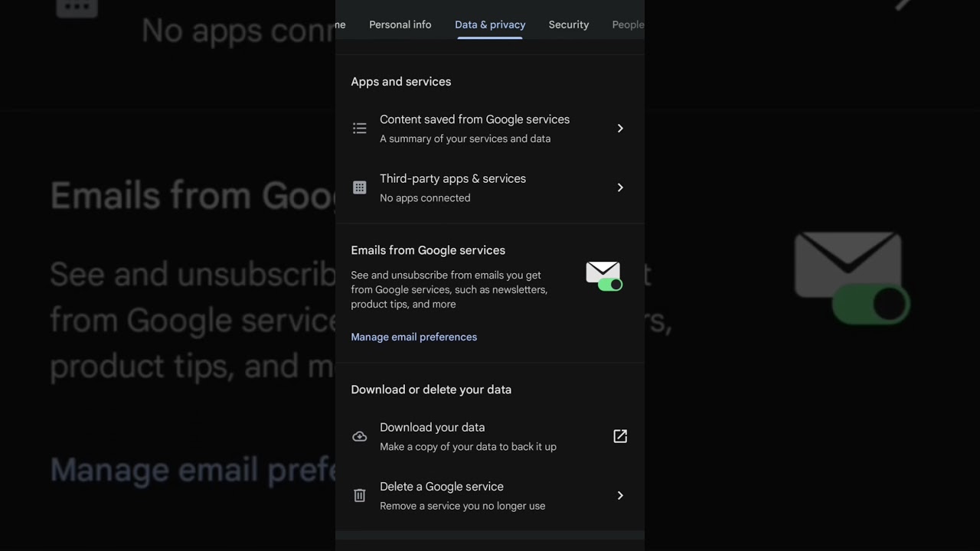The width and height of the screenshot is (980, 551).
Task: Click the Apps and services heading
Action: (x=400, y=82)
